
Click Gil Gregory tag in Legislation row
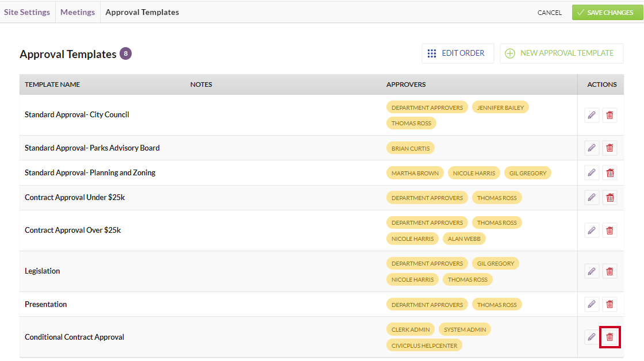[x=495, y=264]
